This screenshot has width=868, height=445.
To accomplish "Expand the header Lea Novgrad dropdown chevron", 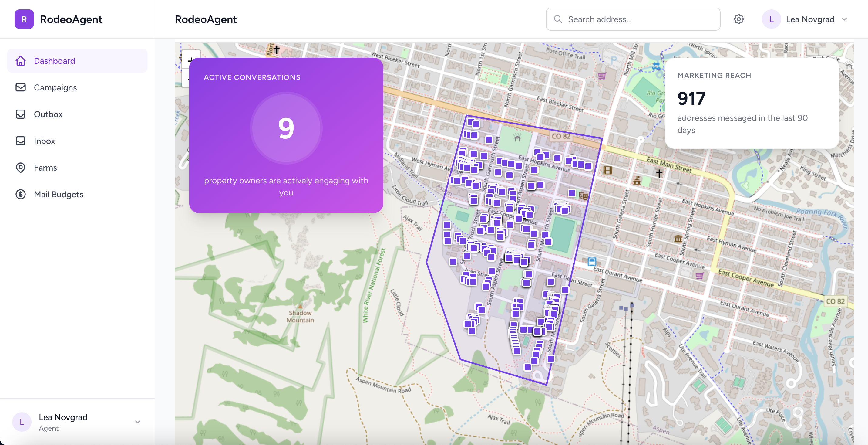I will click(x=844, y=19).
